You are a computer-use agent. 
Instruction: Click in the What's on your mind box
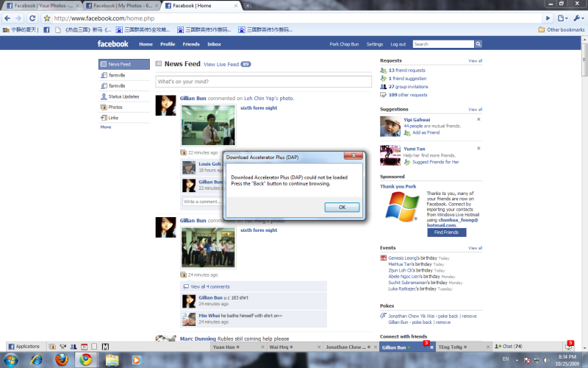pos(263,82)
